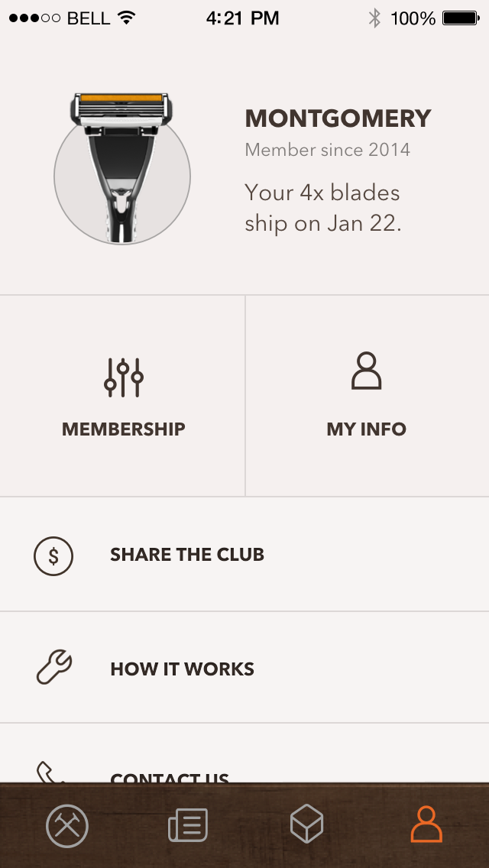The width and height of the screenshot is (489, 868).
Task: Open the MY INFO person icon
Action: [x=367, y=371]
